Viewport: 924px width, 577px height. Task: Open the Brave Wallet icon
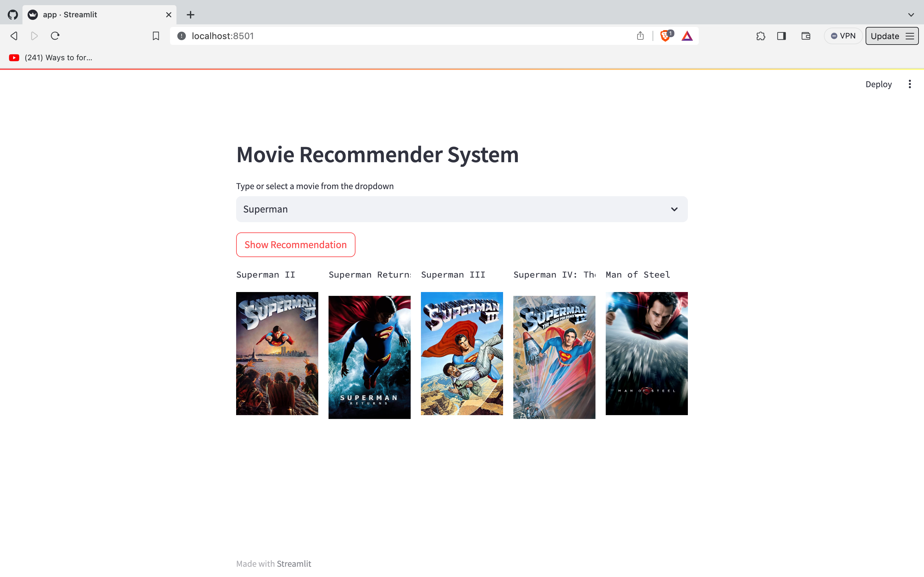(806, 36)
